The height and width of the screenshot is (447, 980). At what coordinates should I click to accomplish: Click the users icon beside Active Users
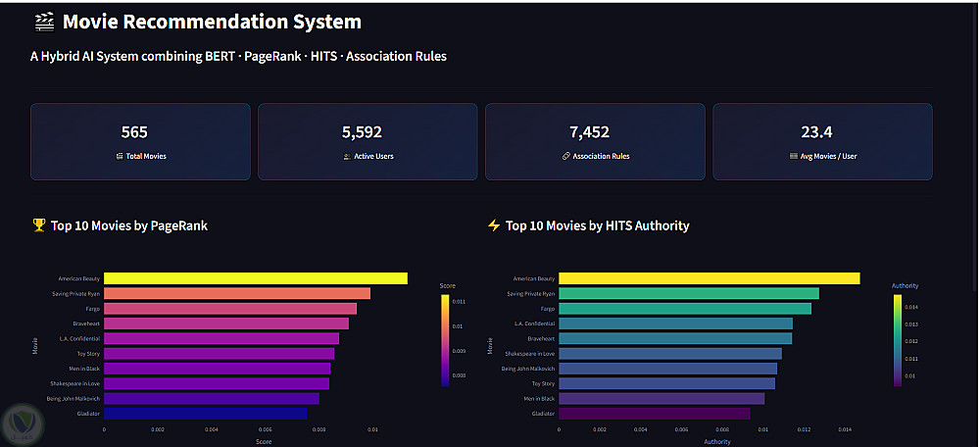tap(348, 156)
